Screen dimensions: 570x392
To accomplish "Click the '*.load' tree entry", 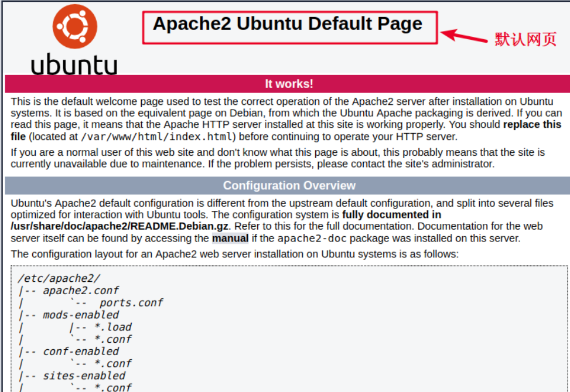I will (x=112, y=327).
